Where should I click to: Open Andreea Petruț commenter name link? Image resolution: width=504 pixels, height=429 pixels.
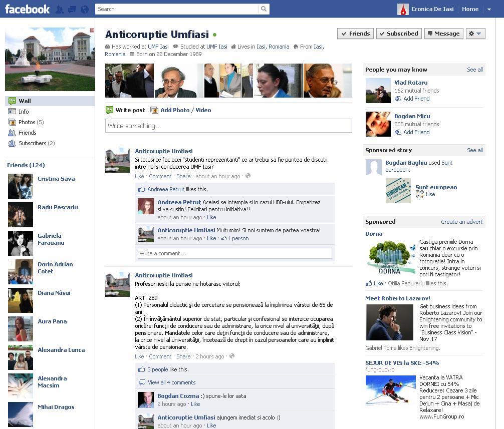pos(179,202)
